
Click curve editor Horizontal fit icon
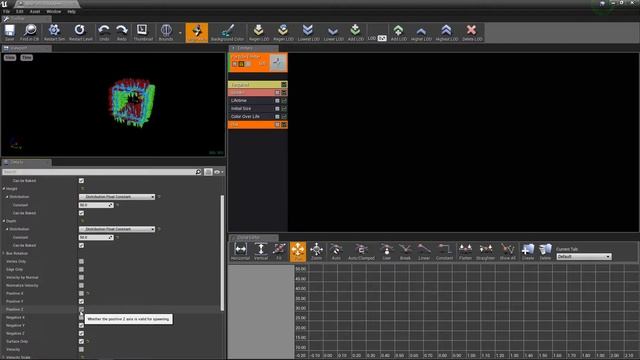pos(240,251)
